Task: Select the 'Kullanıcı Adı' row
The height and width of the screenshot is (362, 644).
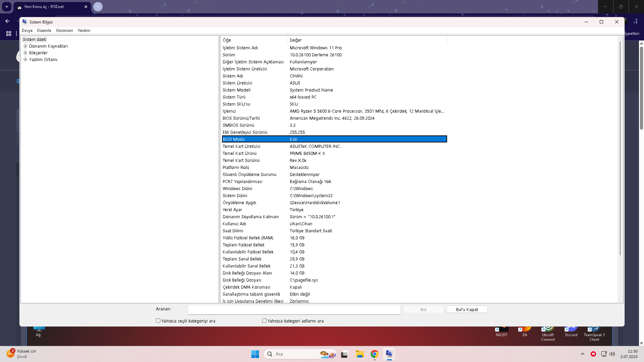Action: point(334,224)
